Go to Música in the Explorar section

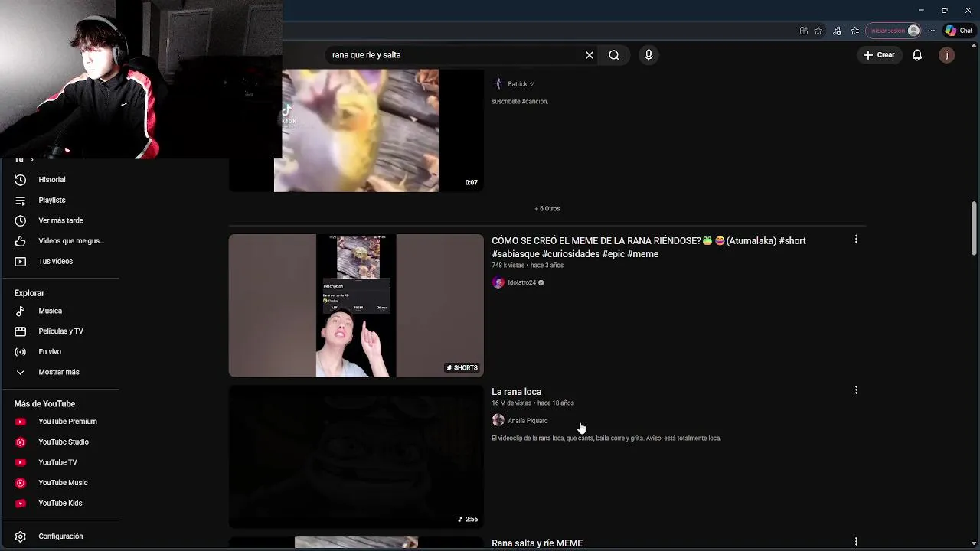coord(50,311)
